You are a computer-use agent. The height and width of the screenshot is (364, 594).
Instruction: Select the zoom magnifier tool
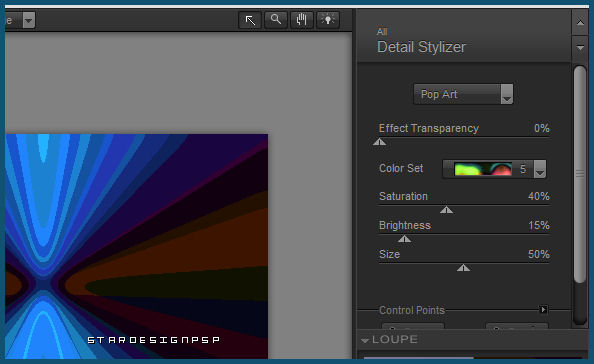pos(276,20)
